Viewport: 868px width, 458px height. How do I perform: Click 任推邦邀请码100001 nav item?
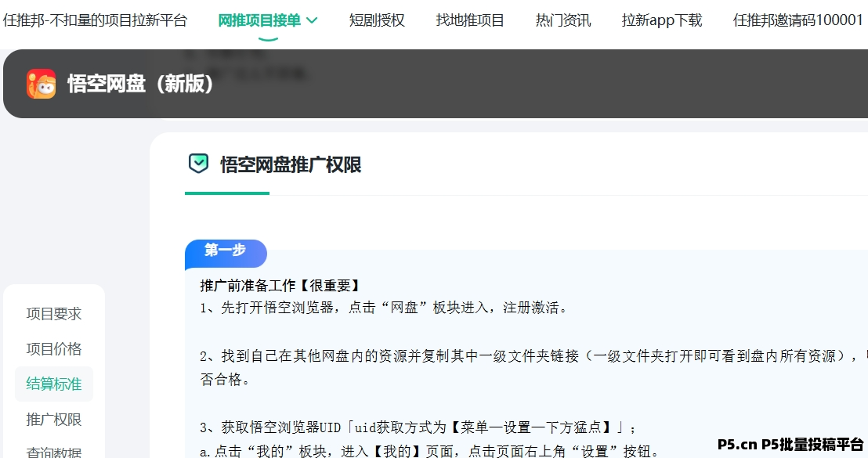(797, 20)
